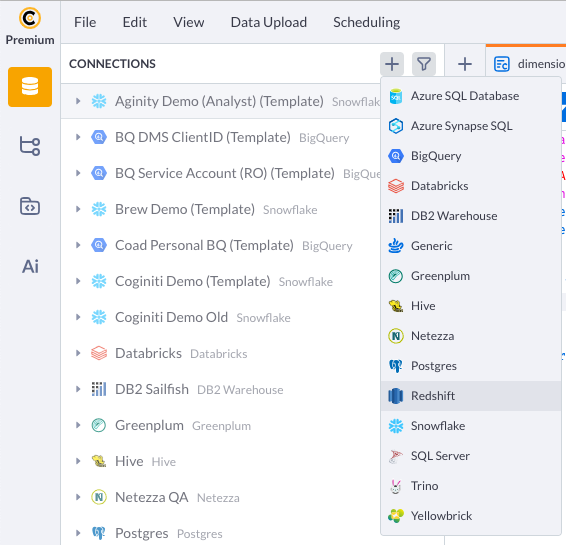Click the Snowflake icon in dropdown menu
The width and height of the screenshot is (566, 545).
396,426
